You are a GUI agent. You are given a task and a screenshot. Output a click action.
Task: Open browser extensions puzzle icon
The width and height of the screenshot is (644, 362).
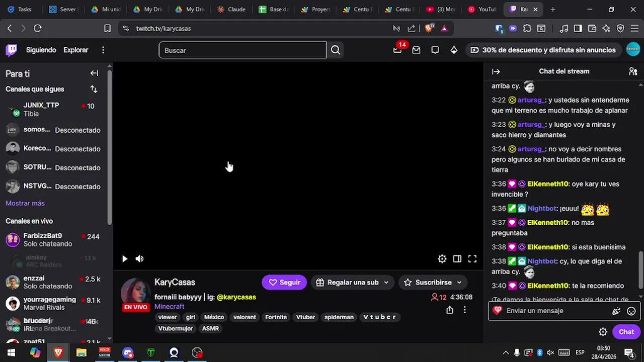[527, 29]
